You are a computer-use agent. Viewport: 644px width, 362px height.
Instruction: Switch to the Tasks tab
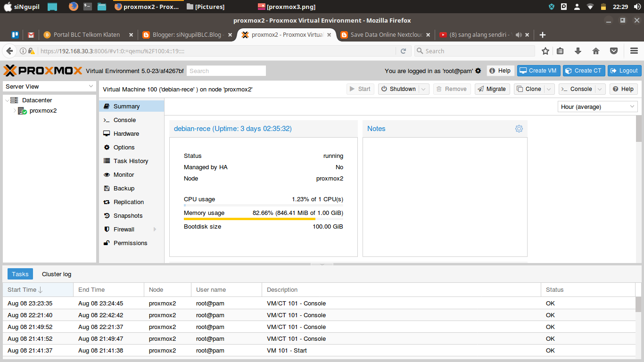[x=20, y=274]
